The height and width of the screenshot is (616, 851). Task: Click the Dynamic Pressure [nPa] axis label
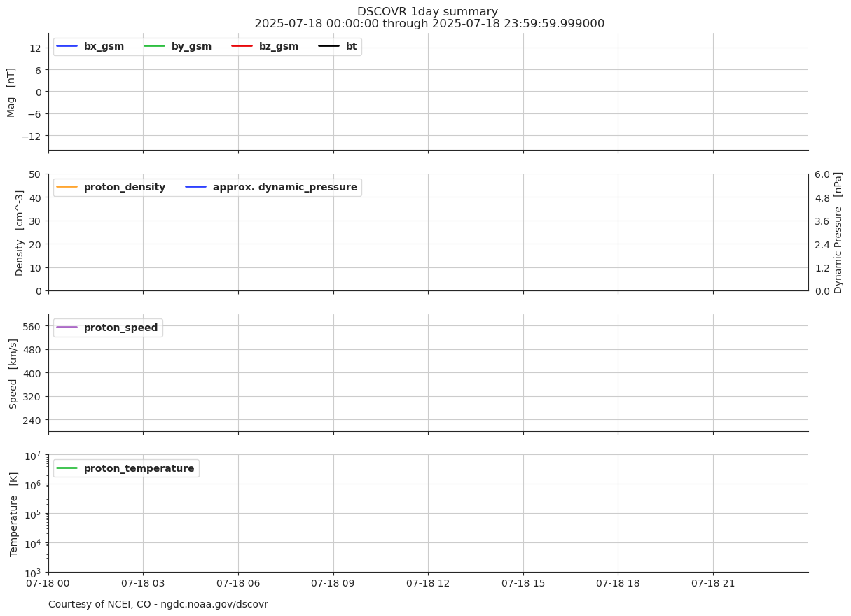point(838,232)
